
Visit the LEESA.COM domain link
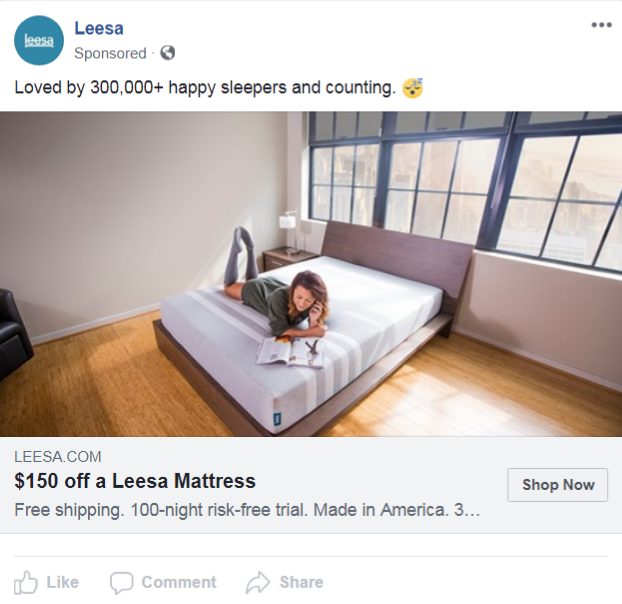pos(58,457)
